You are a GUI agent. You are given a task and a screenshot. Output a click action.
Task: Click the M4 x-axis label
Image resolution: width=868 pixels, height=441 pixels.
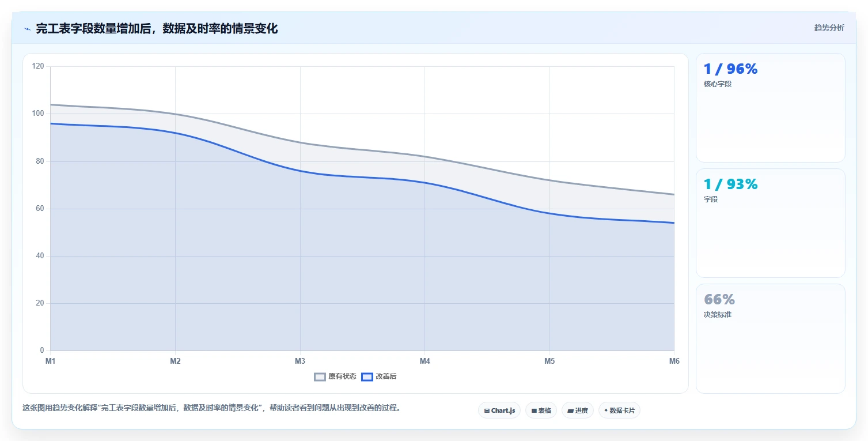pyautogui.click(x=424, y=361)
